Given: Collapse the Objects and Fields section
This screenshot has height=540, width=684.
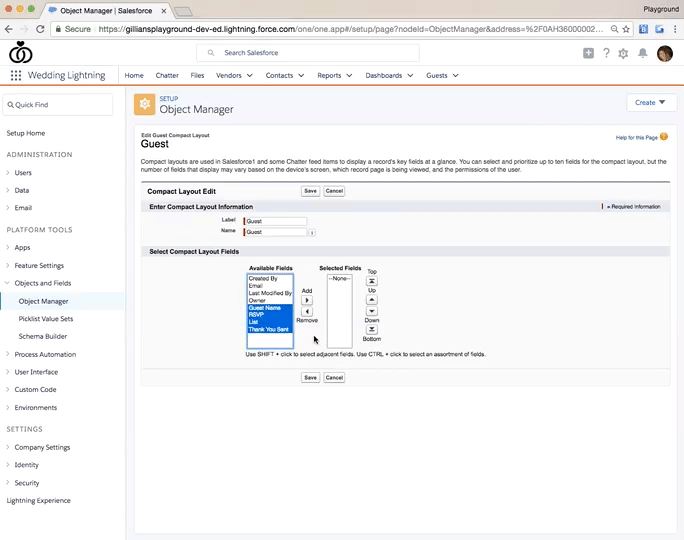Looking at the screenshot, I should (x=7, y=283).
